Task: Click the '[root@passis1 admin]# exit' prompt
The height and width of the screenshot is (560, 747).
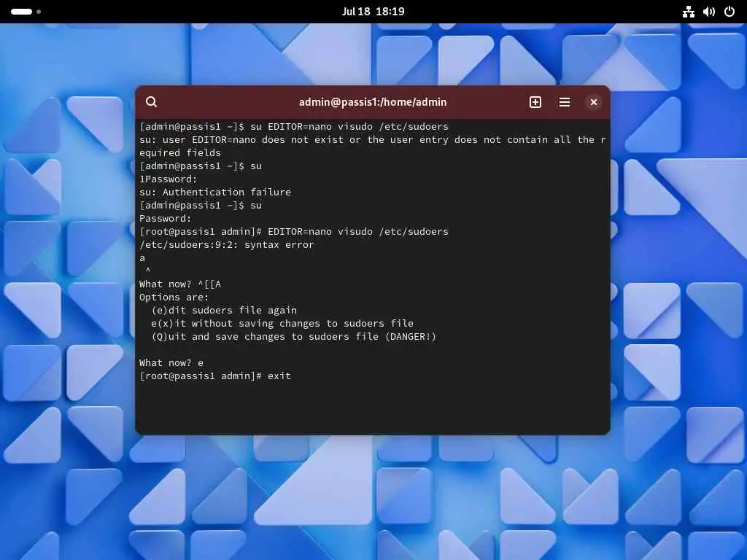Action: pos(215,376)
